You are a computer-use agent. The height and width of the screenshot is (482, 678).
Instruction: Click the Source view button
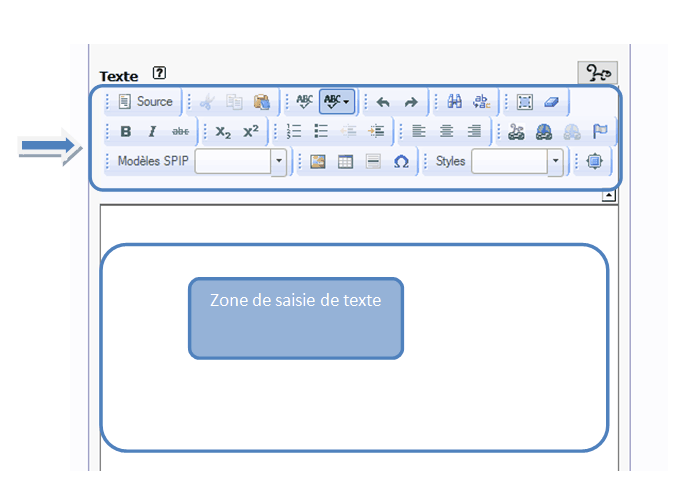pos(145,102)
